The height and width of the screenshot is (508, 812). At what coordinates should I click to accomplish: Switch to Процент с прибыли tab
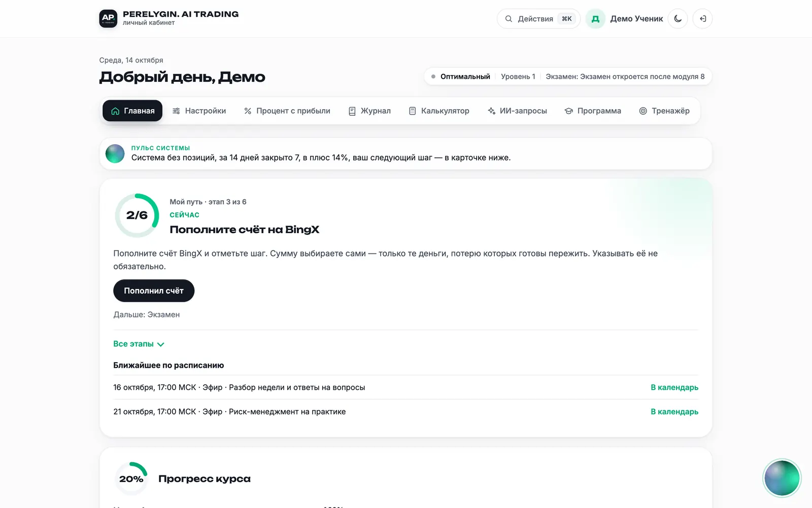coord(287,111)
